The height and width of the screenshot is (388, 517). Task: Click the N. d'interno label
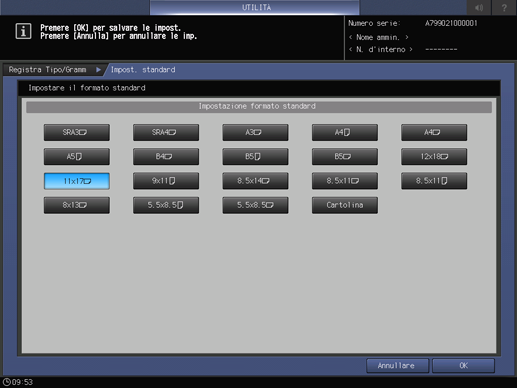[380, 50]
